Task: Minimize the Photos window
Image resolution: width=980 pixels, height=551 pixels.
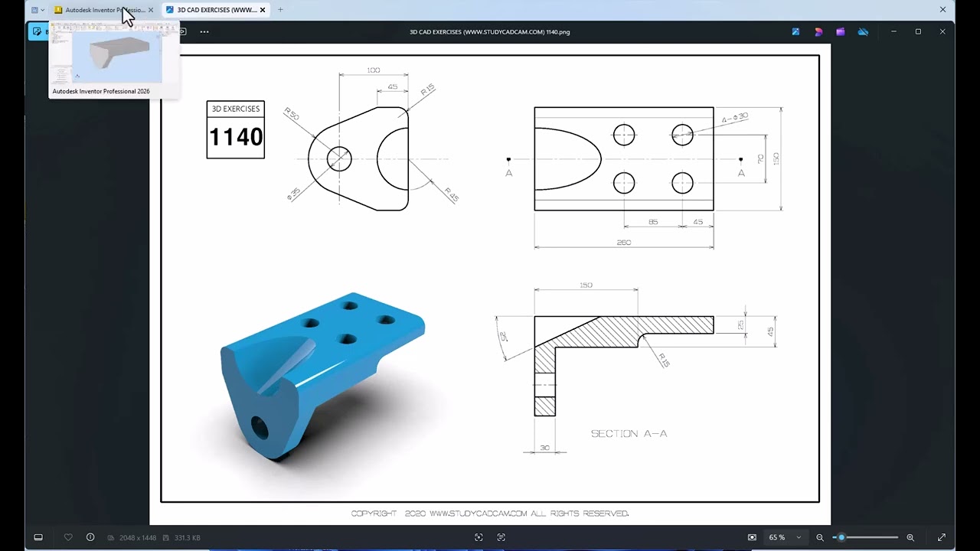Action: tap(893, 31)
